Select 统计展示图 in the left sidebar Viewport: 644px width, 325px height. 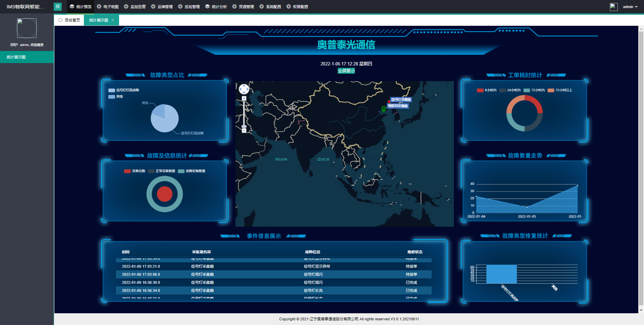coord(27,57)
